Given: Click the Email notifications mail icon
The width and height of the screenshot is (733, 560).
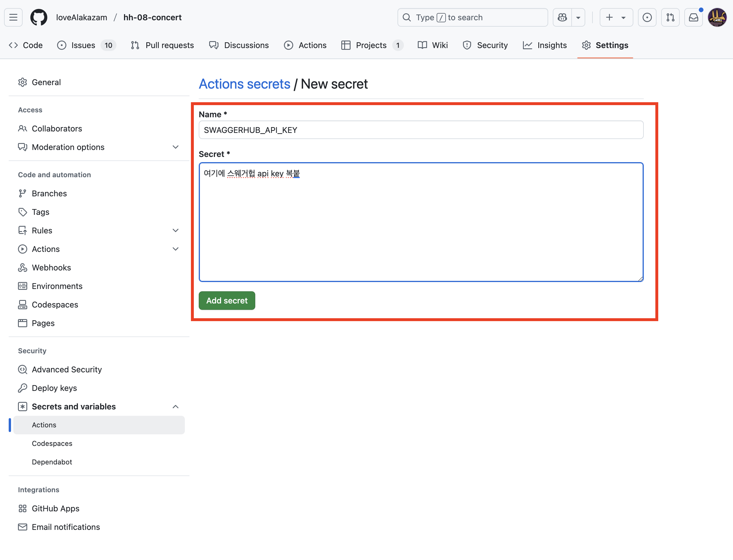Looking at the screenshot, I should (x=23, y=527).
